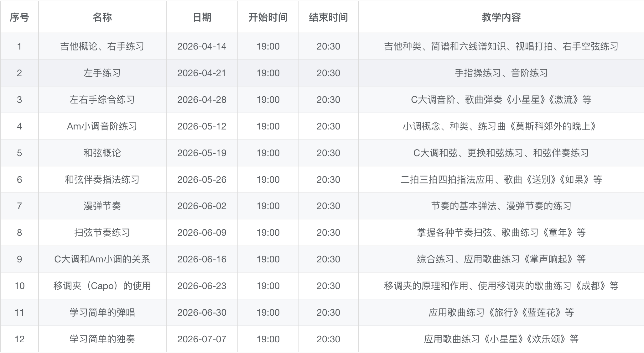Click the date 2026-06-30
The image size is (644, 353).
click(x=202, y=313)
